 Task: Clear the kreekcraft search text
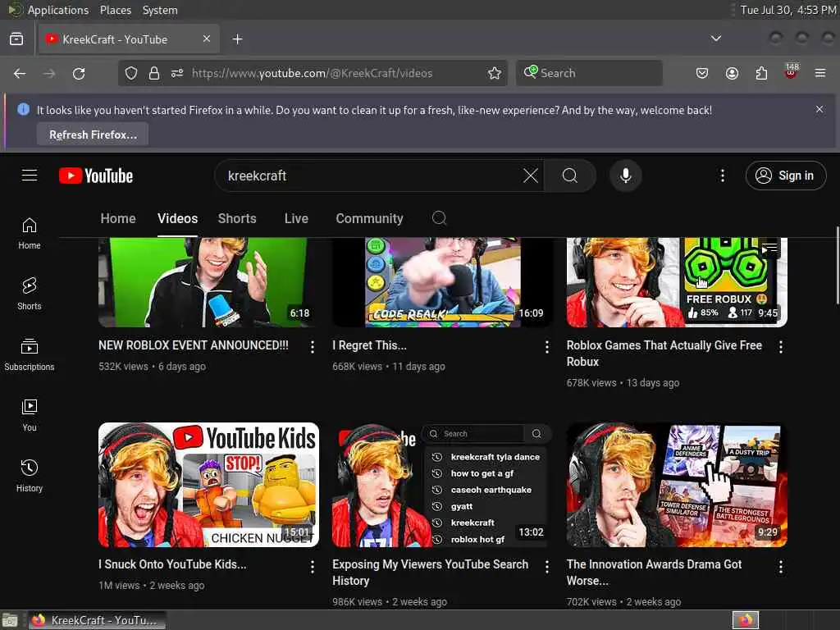(x=531, y=176)
